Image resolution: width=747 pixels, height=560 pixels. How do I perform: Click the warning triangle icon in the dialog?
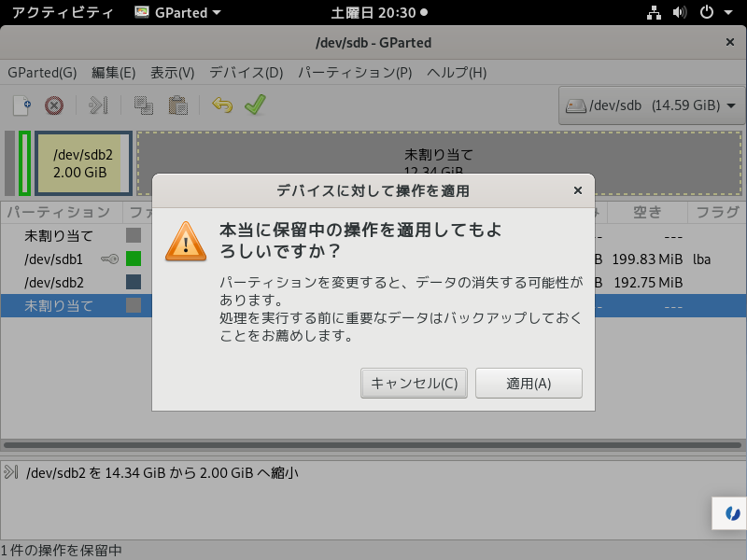pyautogui.click(x=186, y=242)
